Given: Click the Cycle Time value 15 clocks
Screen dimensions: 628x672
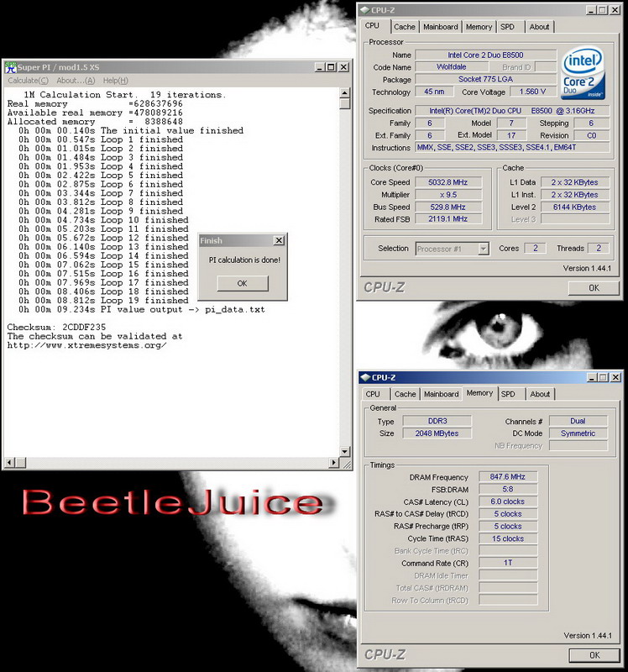Looking at the screenshot, I should [x=508, y=538].
